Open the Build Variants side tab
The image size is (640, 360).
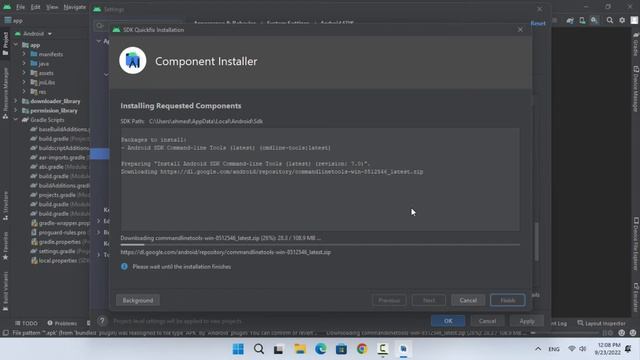[5, 291]
